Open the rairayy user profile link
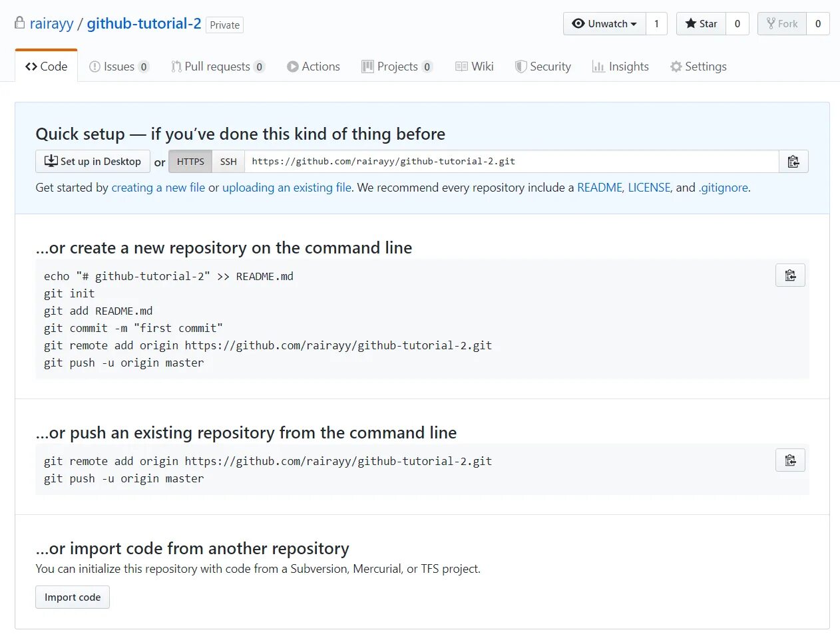 pos(51,24)
